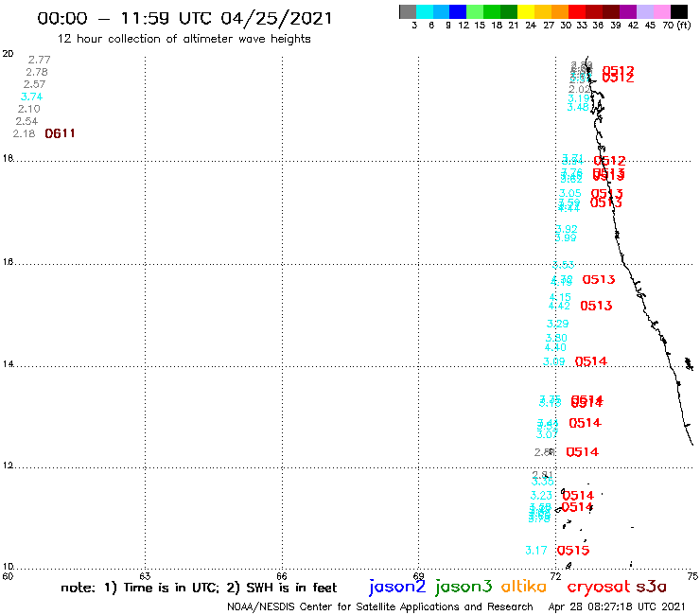Click the 3.92 wave height value

567,229
